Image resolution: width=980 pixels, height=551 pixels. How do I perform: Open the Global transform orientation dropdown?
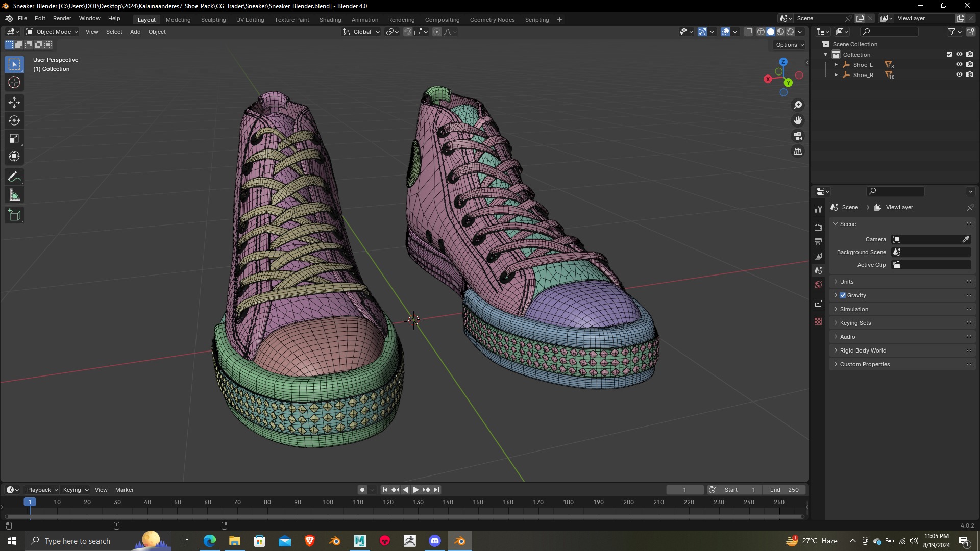click(x=361, y=32)
